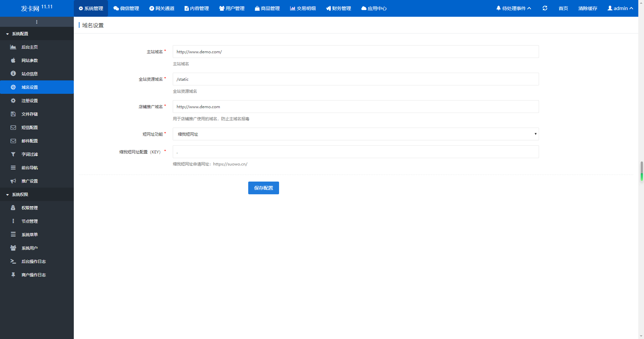
Task: Click the bell icon for 待处理事件
Action: (498, 8)
